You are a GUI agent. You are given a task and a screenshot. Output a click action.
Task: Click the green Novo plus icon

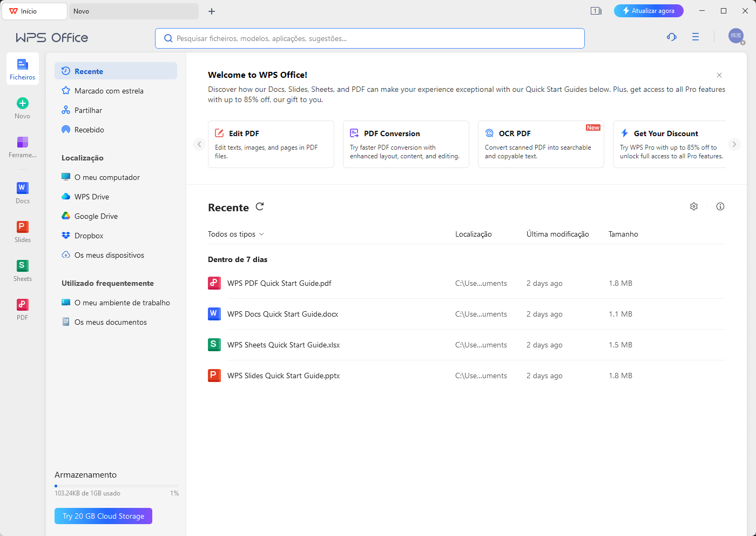click(23, 103)
